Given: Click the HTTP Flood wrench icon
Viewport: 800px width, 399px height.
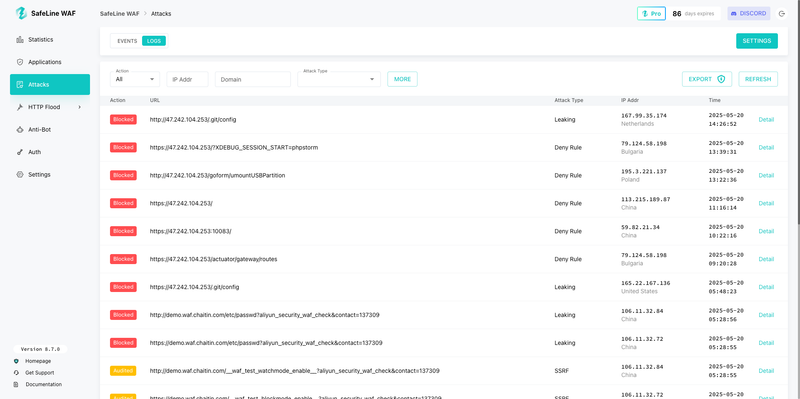Looking at the screenshot, I should [20, 107].
